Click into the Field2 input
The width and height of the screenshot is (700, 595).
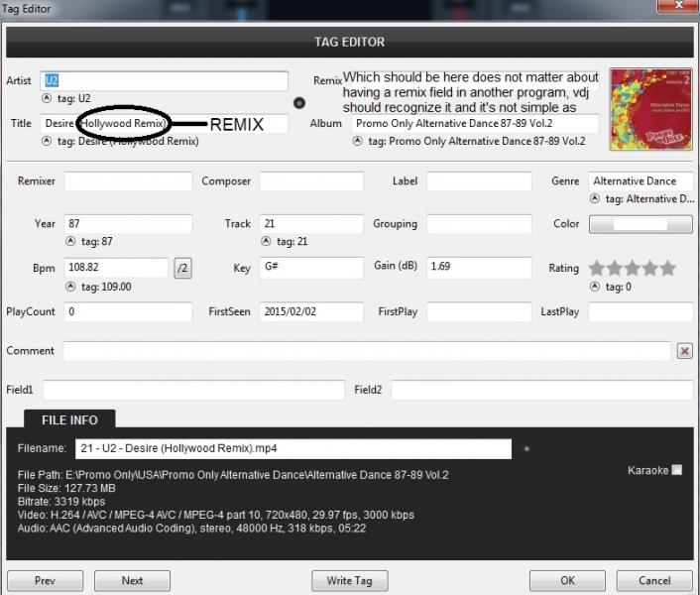(x=542, y=390)
